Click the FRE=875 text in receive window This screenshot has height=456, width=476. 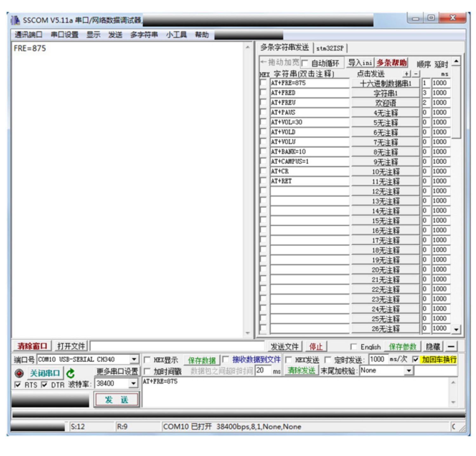(30, 49)
